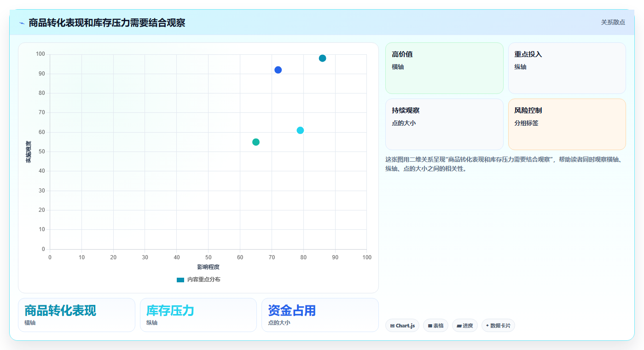The image size is (644, 350).
Task: Click the Chart.js tag chip
Action: click(x=402, y=326)
